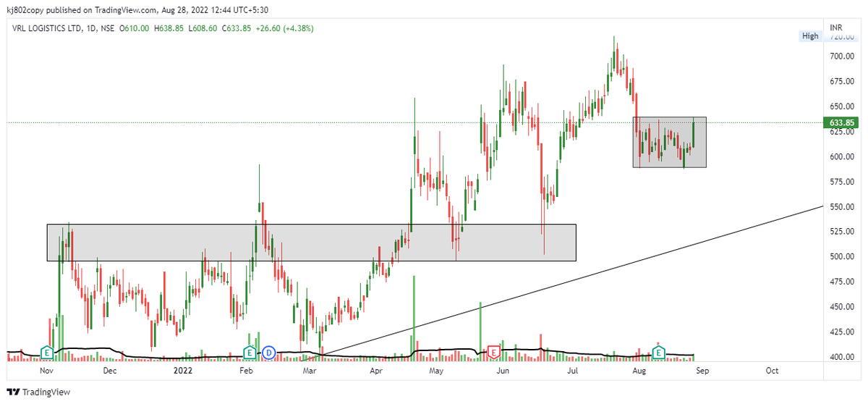The image size is (868, 404).
Task: Click the 600.00 price axis label
Action: (x=841, y=156)
